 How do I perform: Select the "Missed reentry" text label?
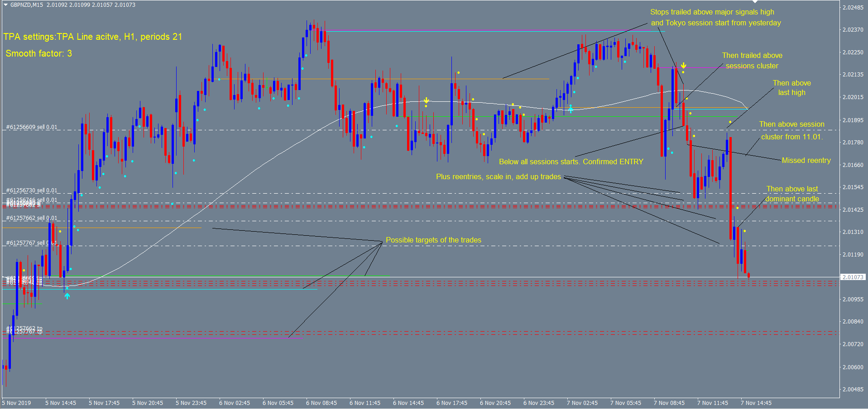point(806,160)
